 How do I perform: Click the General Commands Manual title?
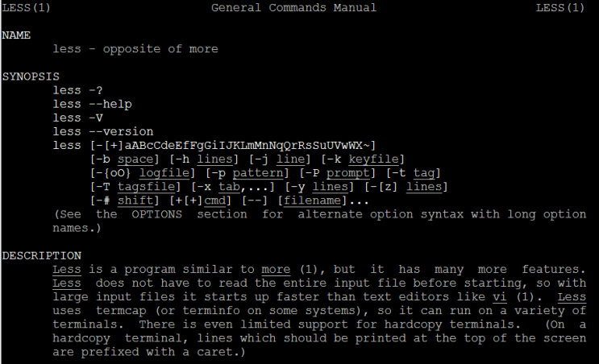[293, 8]
